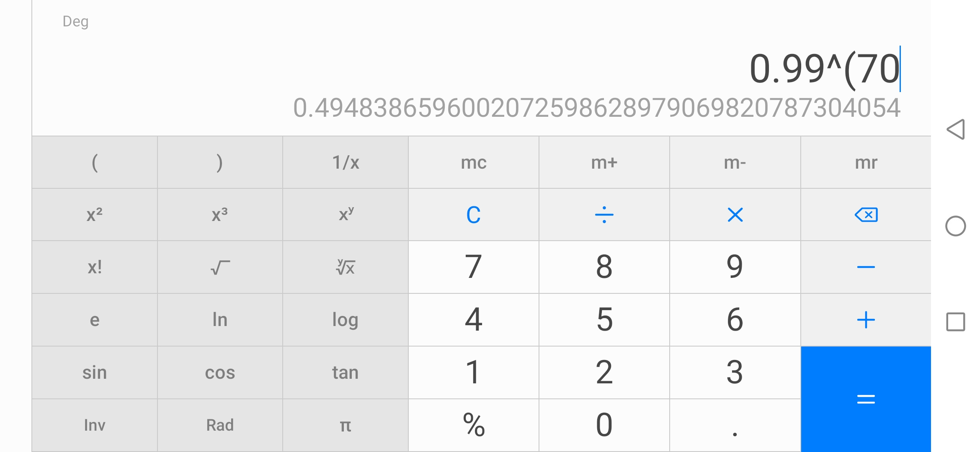The height and width of the screenshot is (452, 980).
Task: Tap the factorial x! key
Action: tap(95, 267)
